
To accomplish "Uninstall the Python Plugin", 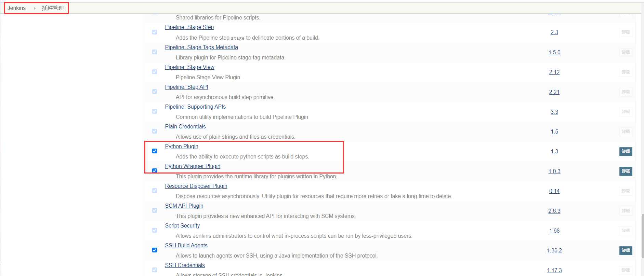I will pyautogui.click(x=626, y=151).
